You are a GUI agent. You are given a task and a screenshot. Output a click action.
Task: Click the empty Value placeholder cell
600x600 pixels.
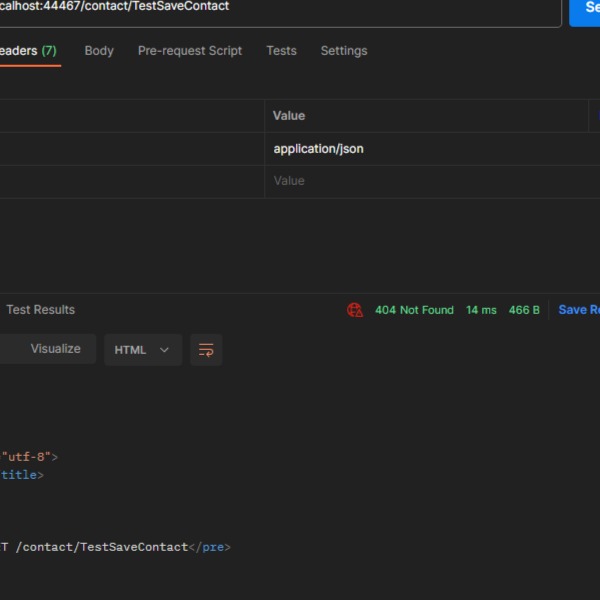pyautogui.click(x=290, y=181)
